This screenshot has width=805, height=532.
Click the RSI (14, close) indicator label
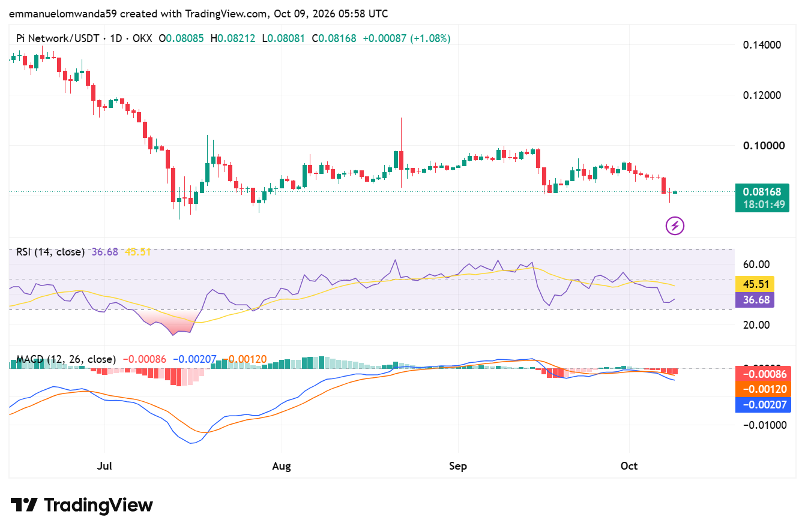click(50, 252)
